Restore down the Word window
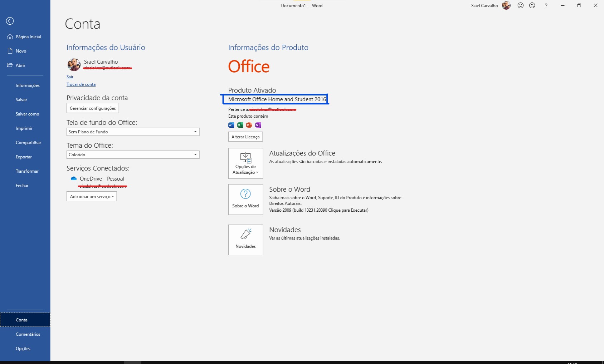Image resolution: width=604 pixels, height=364 pixels. tap(579, 5)
